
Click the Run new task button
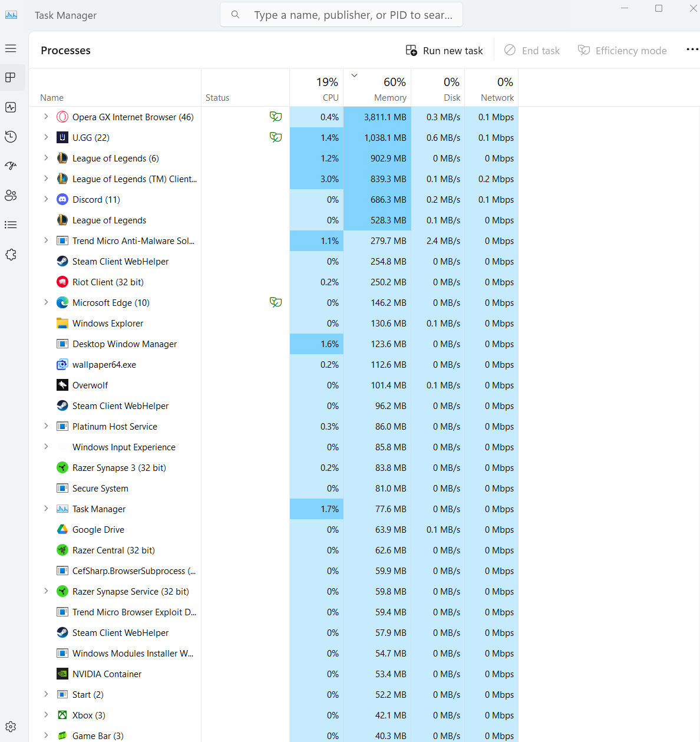444,51
